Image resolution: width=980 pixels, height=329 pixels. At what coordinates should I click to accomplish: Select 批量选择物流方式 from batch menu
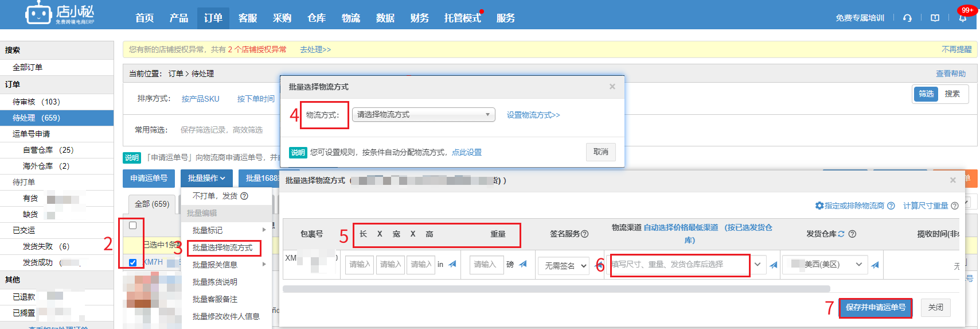point(222,247)
